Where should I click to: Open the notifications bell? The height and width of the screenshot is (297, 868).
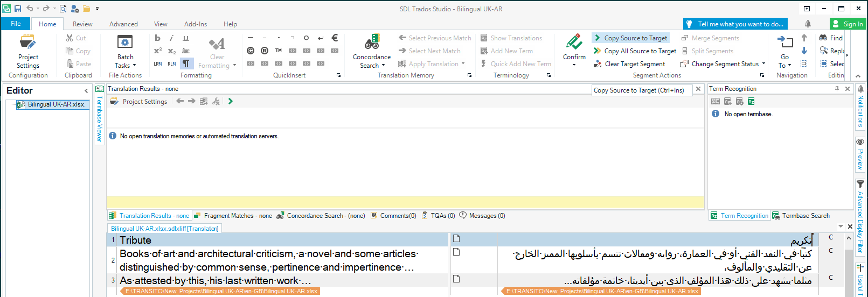[808, 24]
